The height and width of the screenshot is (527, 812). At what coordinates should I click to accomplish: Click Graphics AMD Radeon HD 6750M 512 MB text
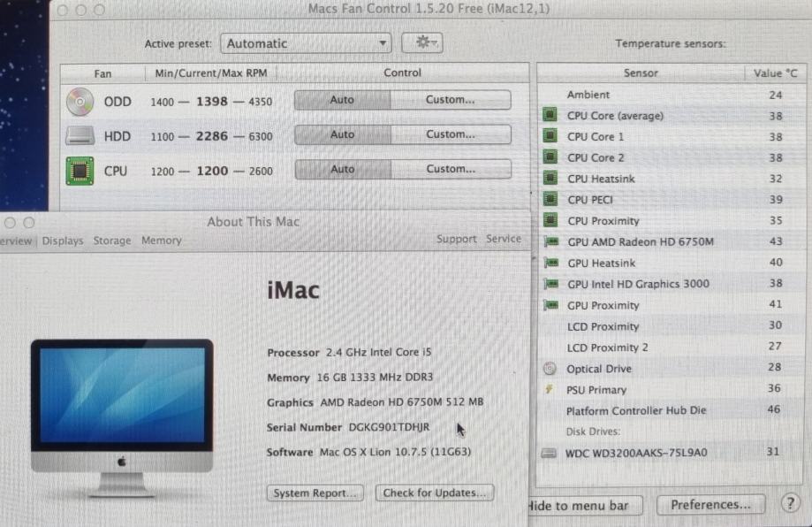[x=375, y=402]
